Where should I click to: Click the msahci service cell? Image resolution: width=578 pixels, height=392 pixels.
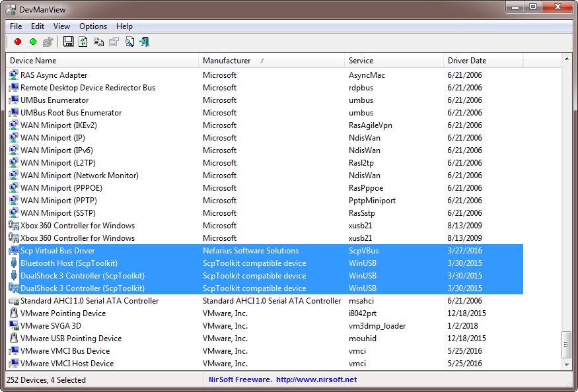[361, 301]
